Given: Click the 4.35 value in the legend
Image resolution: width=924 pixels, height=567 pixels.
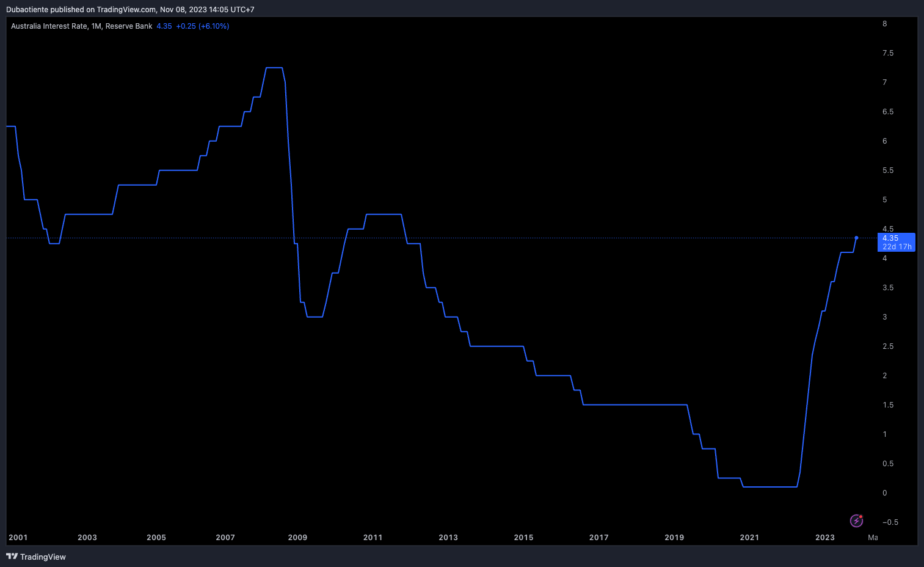Looking at the screenshot, I should tap(164, 26).
